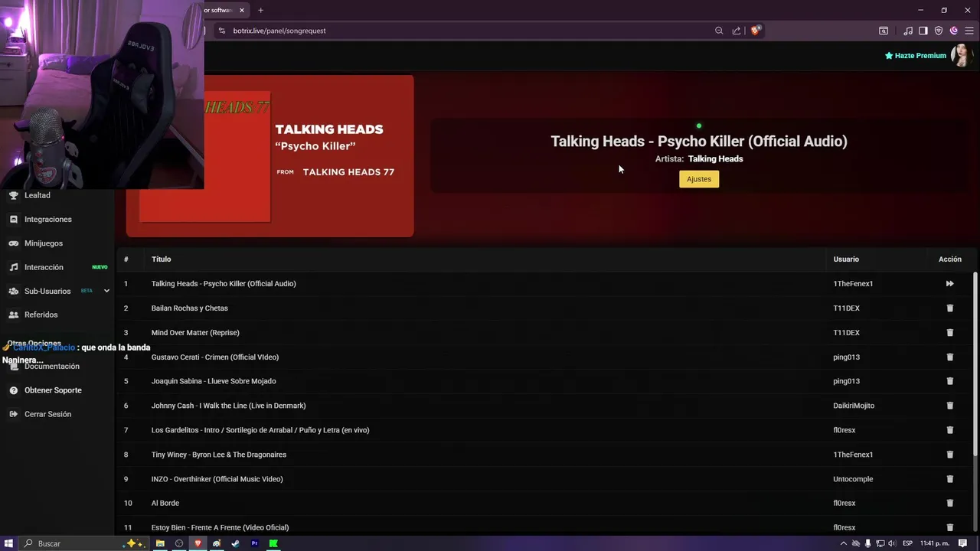
Task: Click the artist name Talking Heads
Action: pos(715,159)
